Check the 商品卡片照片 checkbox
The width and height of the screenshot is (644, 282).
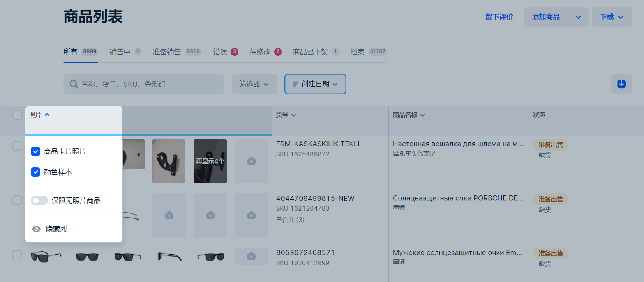tap(35, 151)
